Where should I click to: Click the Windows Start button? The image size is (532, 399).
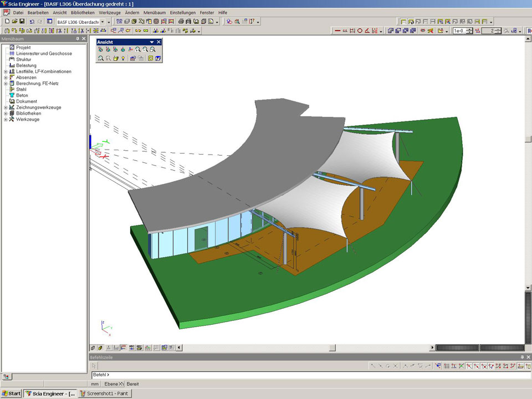pos(11,393)
